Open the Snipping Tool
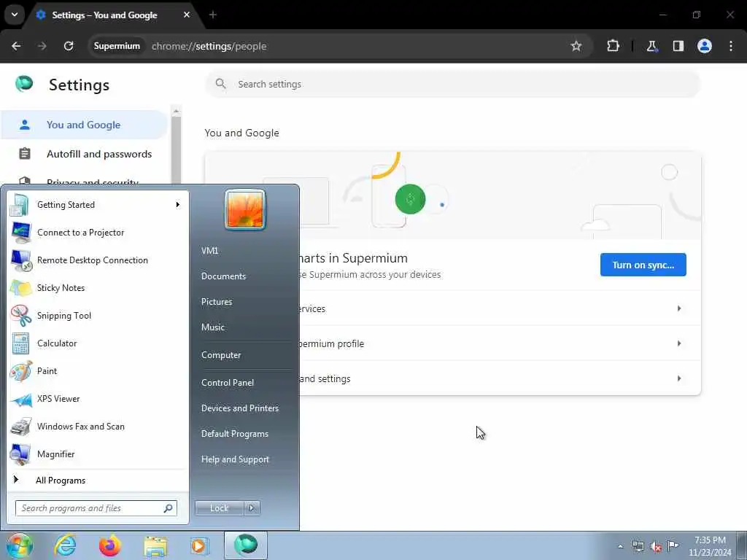 coord(98,316)
